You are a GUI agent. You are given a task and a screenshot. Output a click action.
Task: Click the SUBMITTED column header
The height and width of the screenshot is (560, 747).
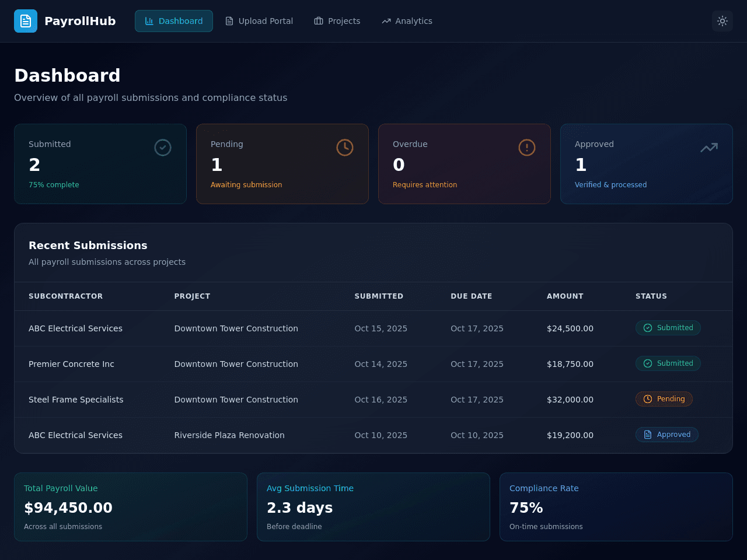point(379,296)
